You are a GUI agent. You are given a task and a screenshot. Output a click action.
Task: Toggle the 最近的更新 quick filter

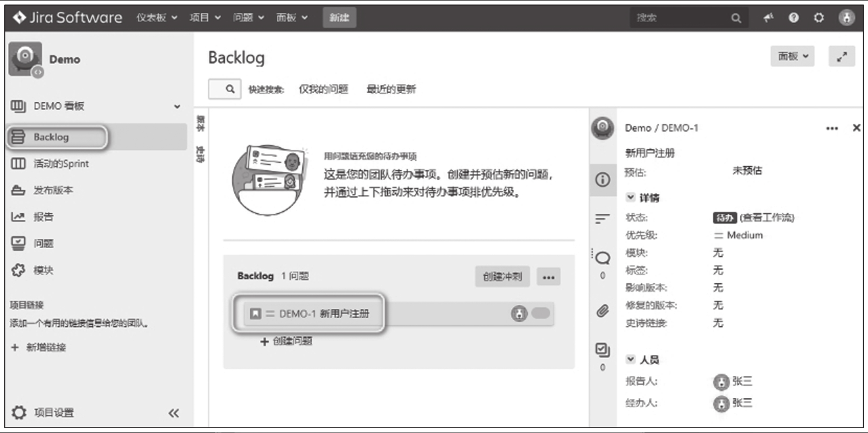coord(391,89)
